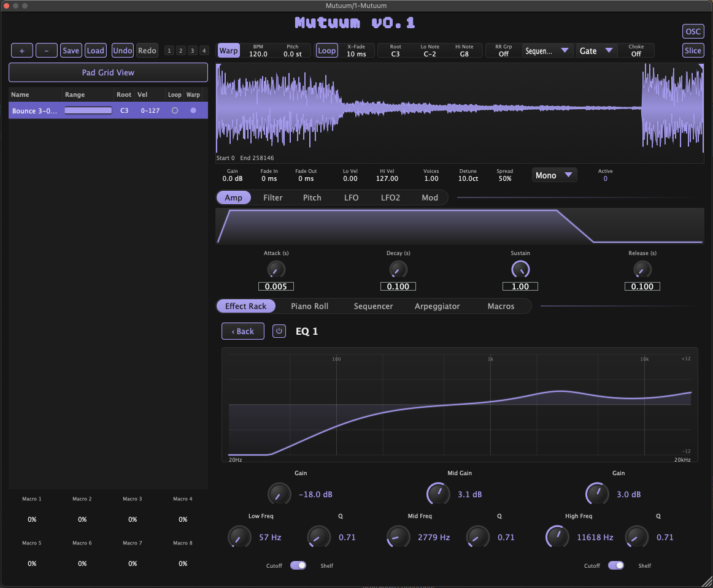
Task: Toggle the Warp button in sample header
Action: point(228,50)
